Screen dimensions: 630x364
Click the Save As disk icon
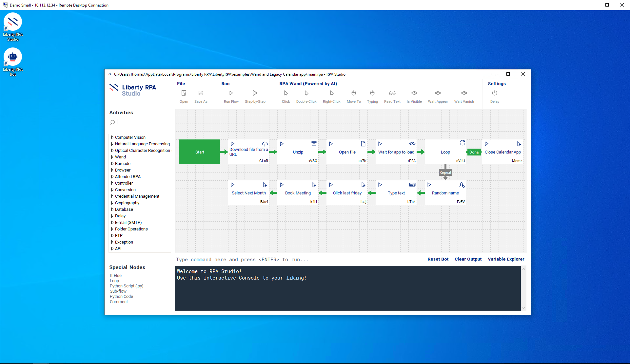pyautogui.click(x=201, y=93)
